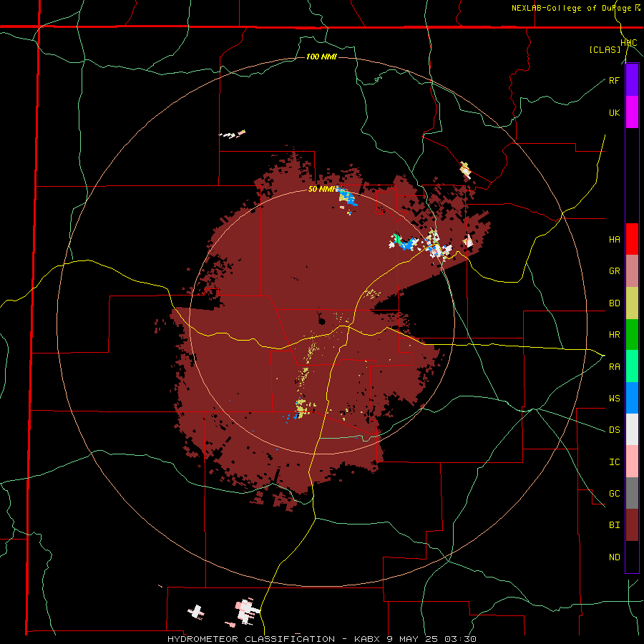The height and width of the screenshot is (644, 644).
Task: Click the "HYDROMETEOR CLASSIFICATION" title text
Action: (x=251, y=639)
